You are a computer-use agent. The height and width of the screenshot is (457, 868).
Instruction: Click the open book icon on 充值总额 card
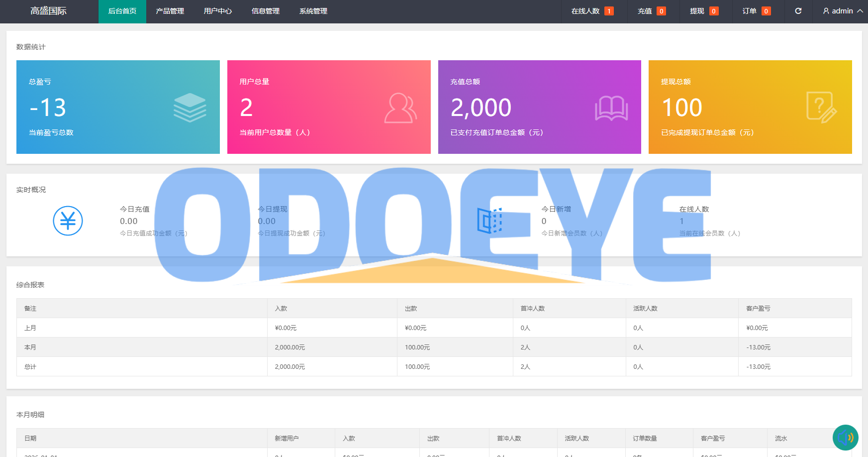pos(611,108)
